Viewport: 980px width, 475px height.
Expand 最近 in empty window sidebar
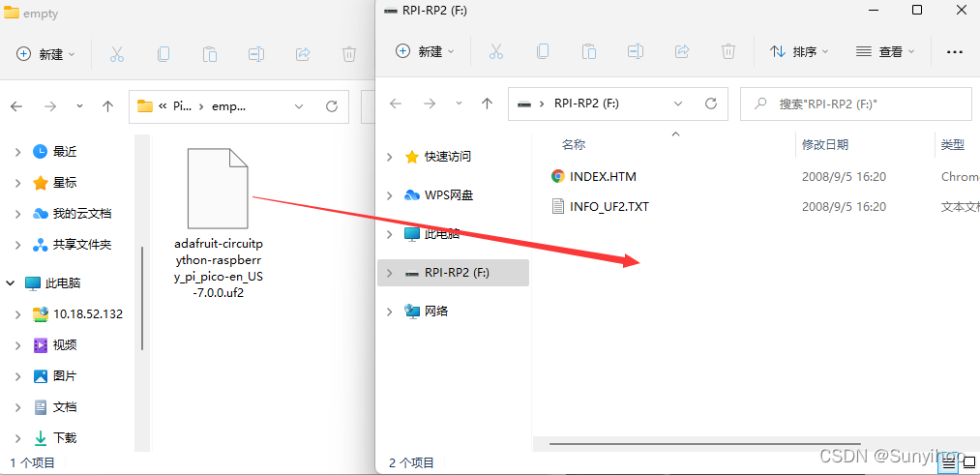(x=18, y=151)
